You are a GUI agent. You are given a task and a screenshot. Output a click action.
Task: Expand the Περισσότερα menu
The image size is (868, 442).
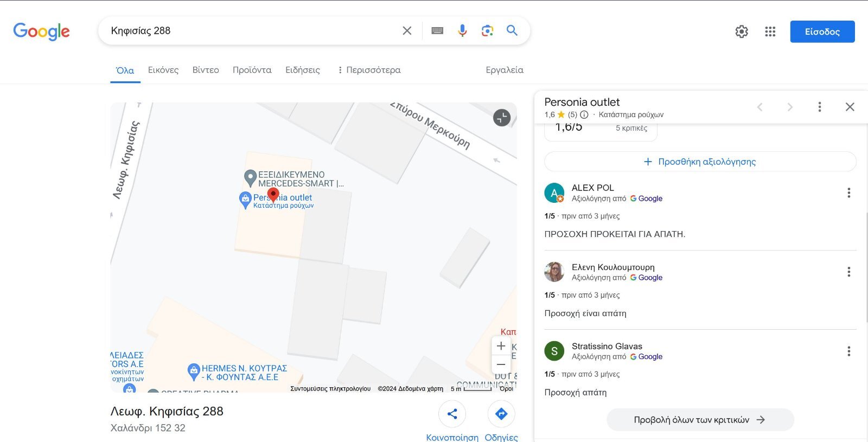click(x=369, y=70)
